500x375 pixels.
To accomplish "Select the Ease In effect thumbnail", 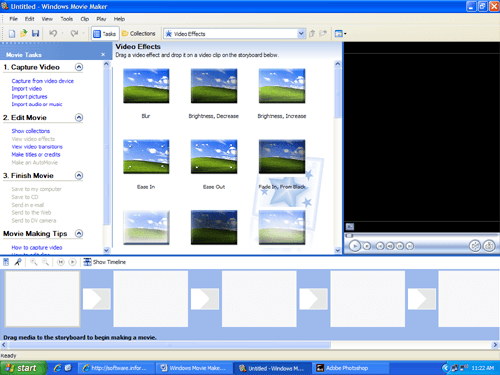I will [x=146, y=157].
